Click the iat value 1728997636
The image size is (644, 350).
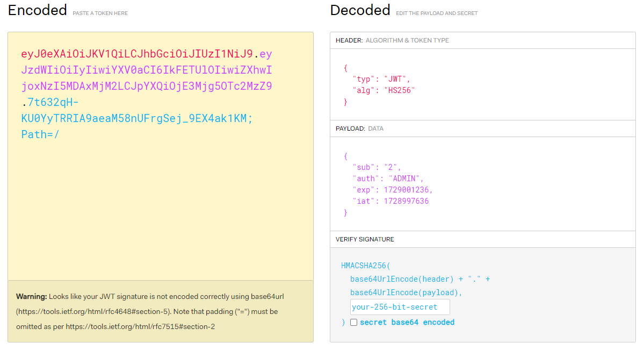pyautogui.click(x=406, y=201)
